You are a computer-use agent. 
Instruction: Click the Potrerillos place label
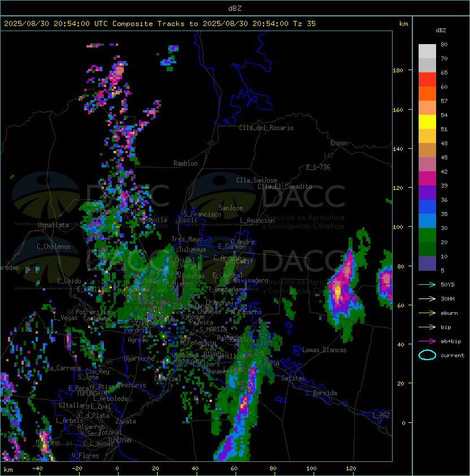[x=94, y=312]
